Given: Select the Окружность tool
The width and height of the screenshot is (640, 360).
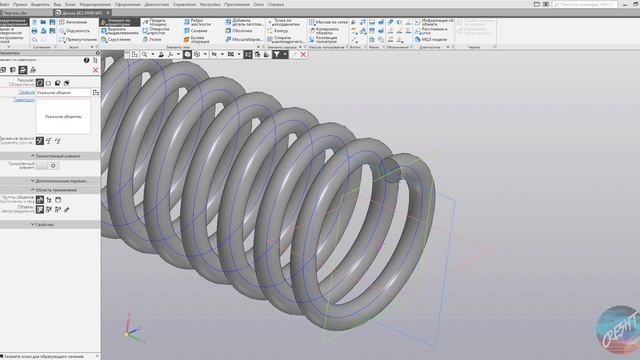Looking at the screenshot, I should click(74, 31).
